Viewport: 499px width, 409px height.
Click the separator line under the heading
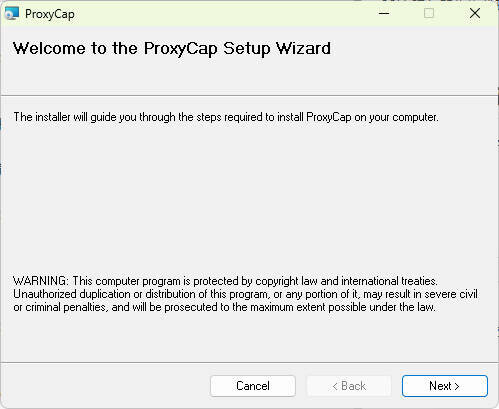[249, 96]
